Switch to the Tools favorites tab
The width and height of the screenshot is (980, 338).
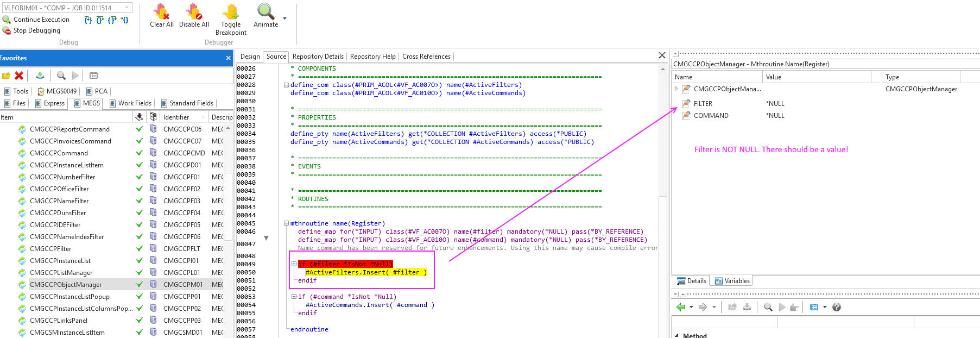pyautogui.click(x=16, y=91)
